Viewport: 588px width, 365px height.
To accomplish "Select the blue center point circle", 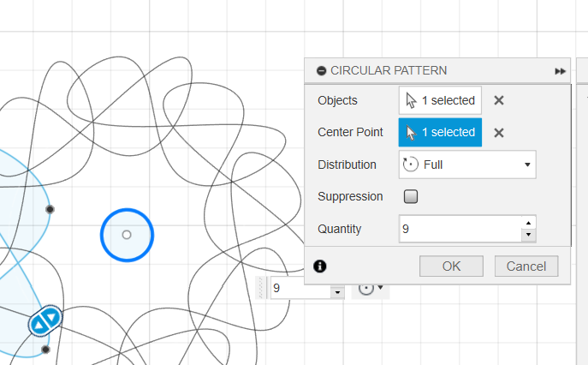I will click(x=127, y=235).
